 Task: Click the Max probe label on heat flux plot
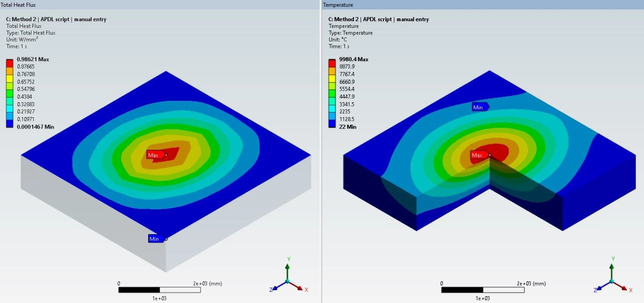(155, 155)
